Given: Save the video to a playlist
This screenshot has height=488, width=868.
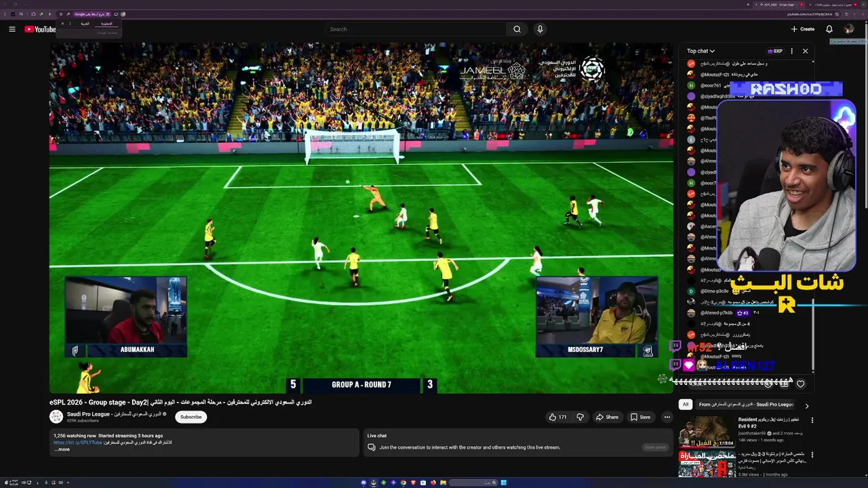Looking at the screenshot, I should point(640,417).
